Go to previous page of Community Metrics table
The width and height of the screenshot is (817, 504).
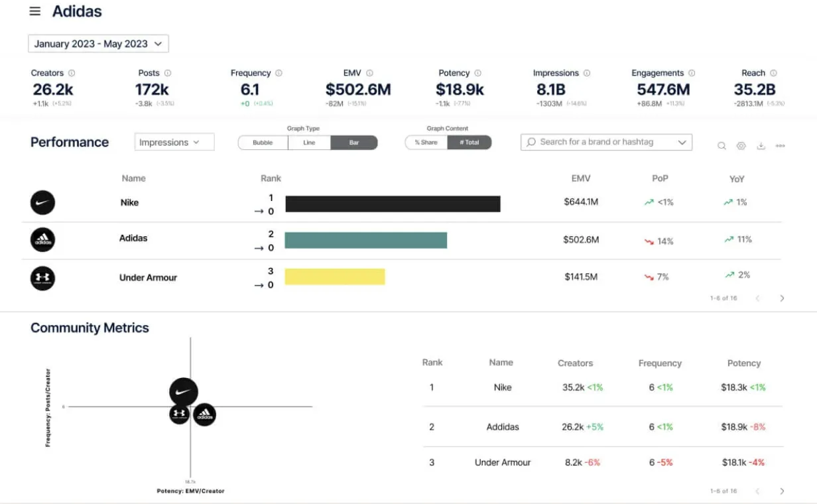pos(757,491)
